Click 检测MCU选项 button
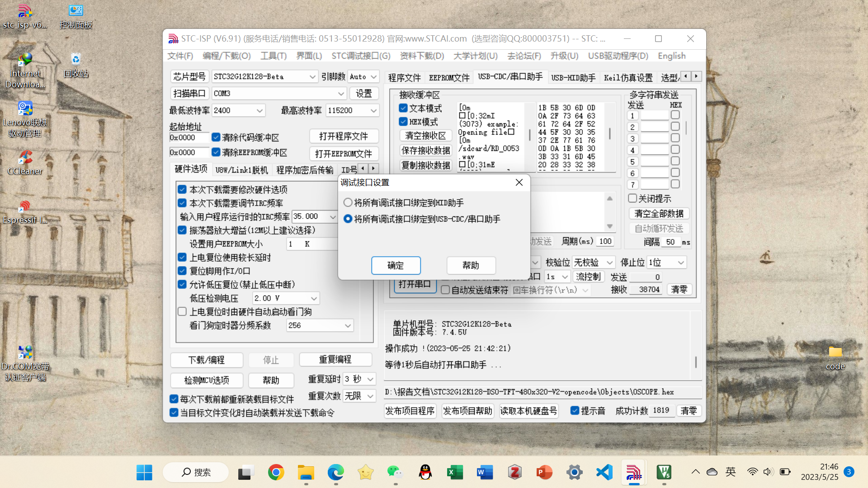 click(206, 380)
